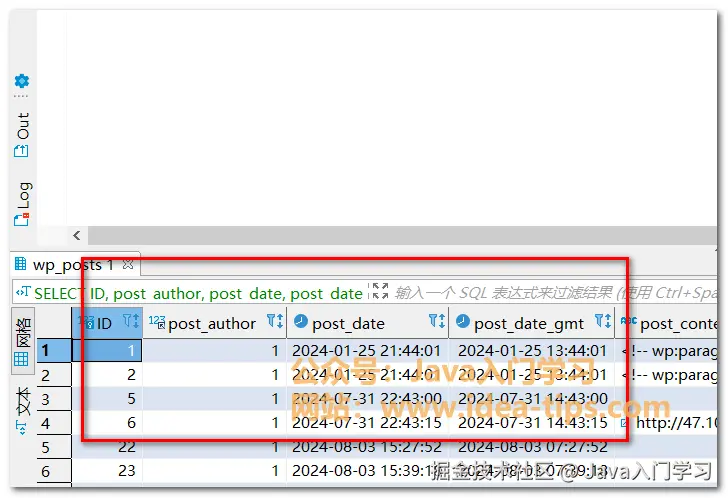Select row number 5 header
This screenshot has height=498, width=728.
(54, 447)
